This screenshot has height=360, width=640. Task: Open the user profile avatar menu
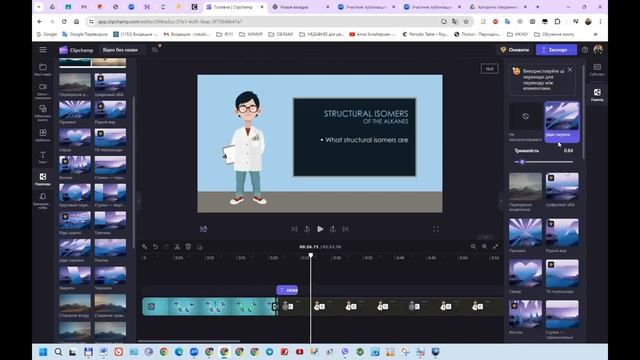[598, 50]
